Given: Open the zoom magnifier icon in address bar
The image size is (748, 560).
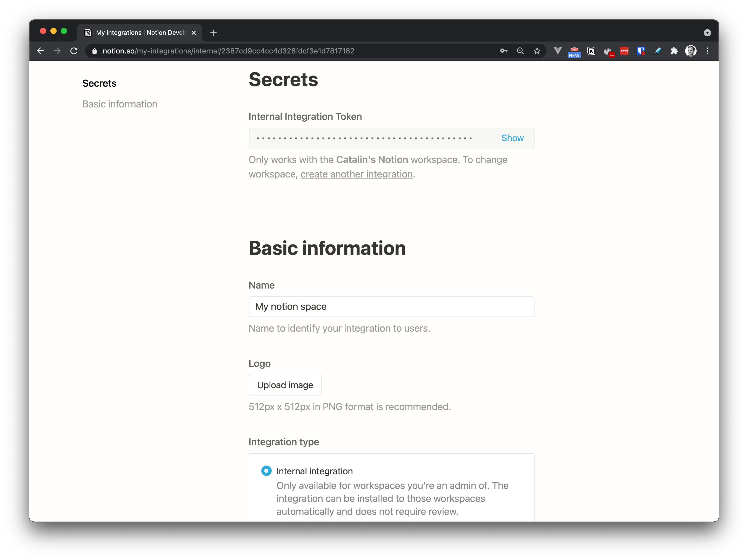Looking at the screenshot, I should pos(520,51).
